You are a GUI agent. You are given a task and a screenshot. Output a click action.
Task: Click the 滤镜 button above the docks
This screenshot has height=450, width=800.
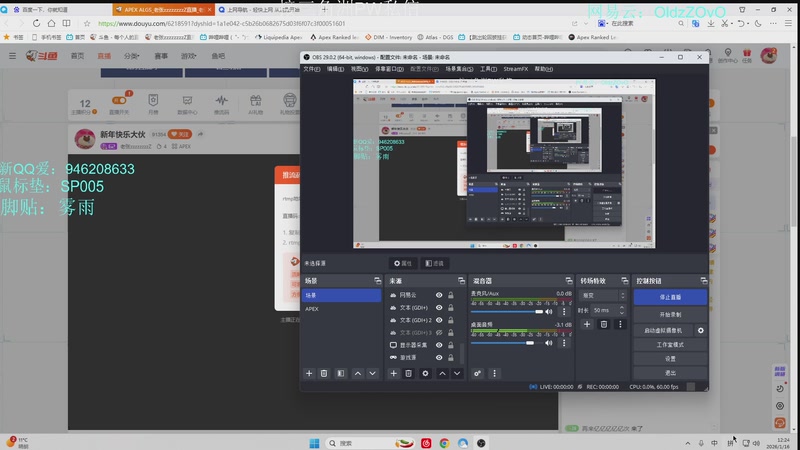coord(435,263)
